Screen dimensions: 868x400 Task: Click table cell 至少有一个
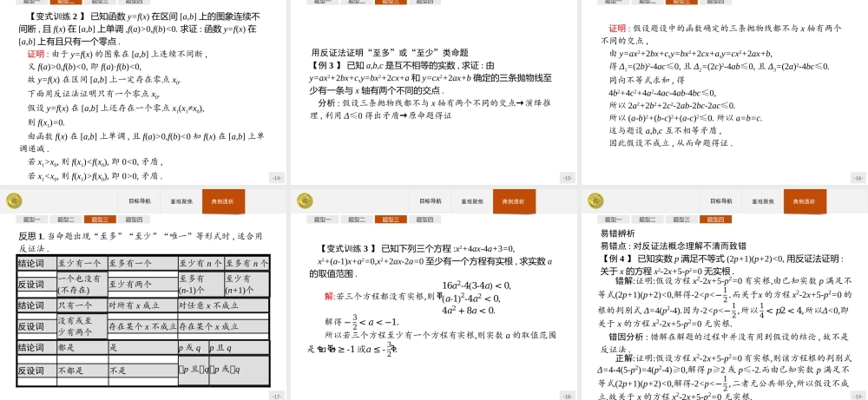(82, 264)
